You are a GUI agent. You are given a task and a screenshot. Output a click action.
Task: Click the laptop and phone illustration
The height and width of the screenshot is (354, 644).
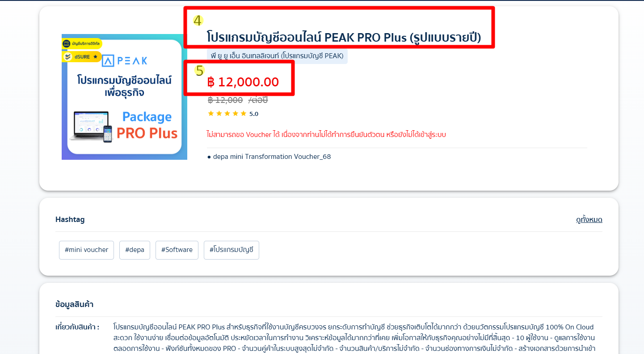(x=91, y=127)
